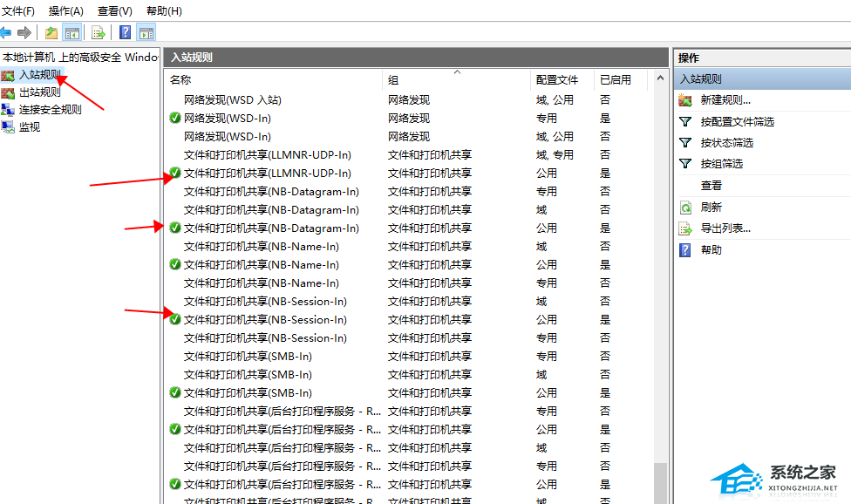
Task: Click green check of NB-Session-In 公用 rule
Action: (x=174, y=319)
